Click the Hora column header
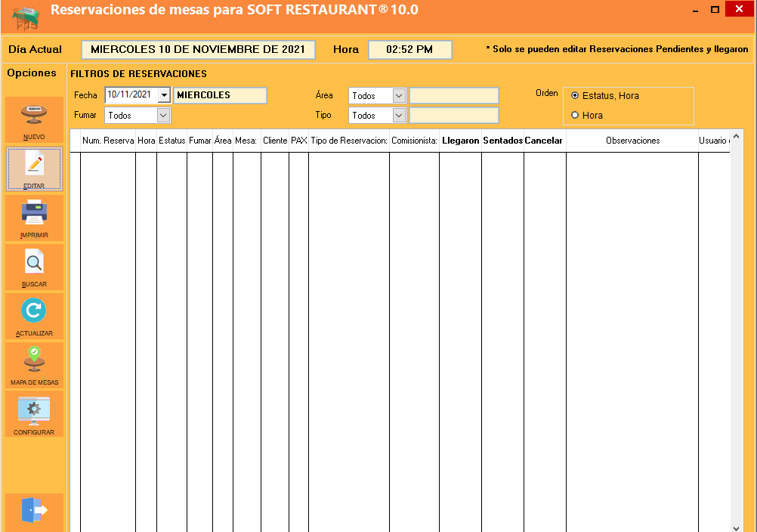Image resolution: width=757 pixels, height=532 pixels. click(147, 141)
